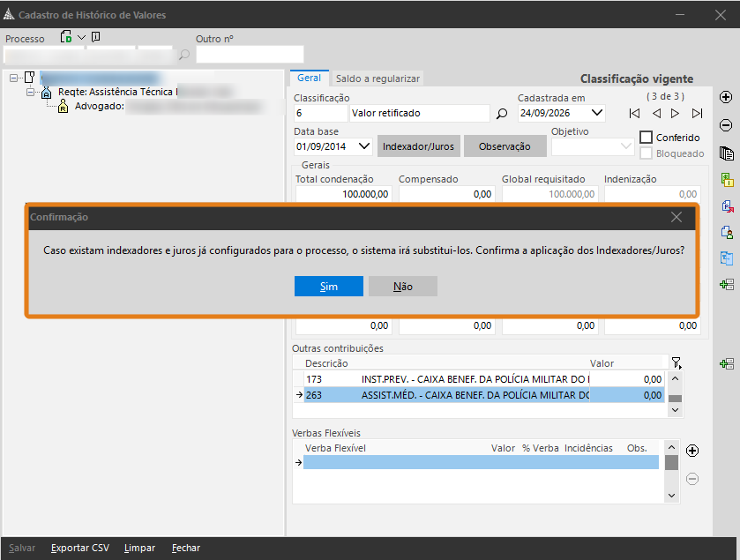Click Limpar in the bottom bar
Screen dimensions: 740x560
point(139,548)
